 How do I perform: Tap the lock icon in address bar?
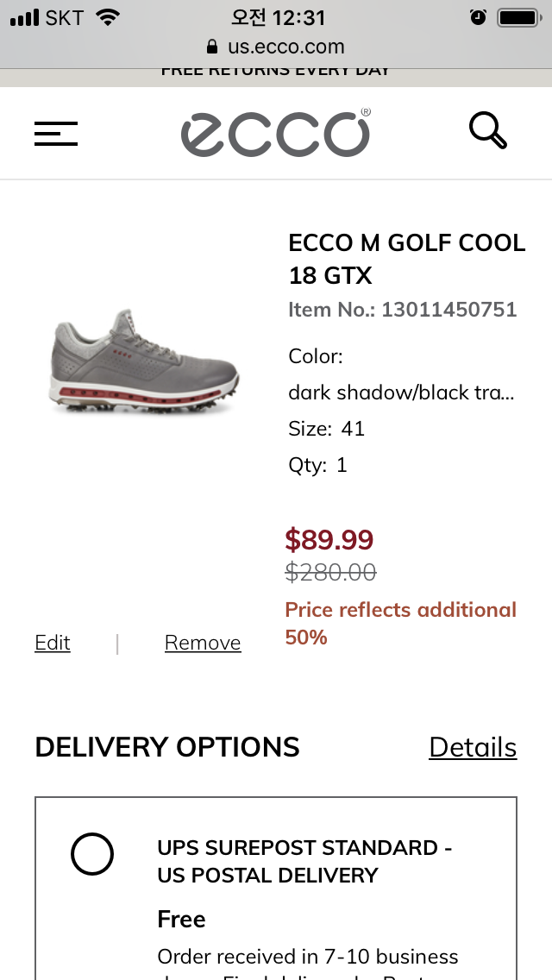point(212,47)
